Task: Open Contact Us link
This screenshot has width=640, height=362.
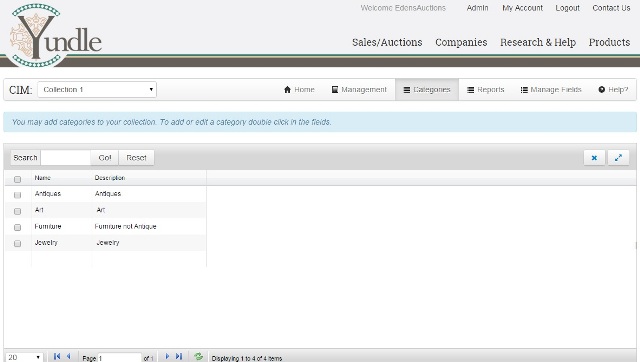Action: pos(611,8)
